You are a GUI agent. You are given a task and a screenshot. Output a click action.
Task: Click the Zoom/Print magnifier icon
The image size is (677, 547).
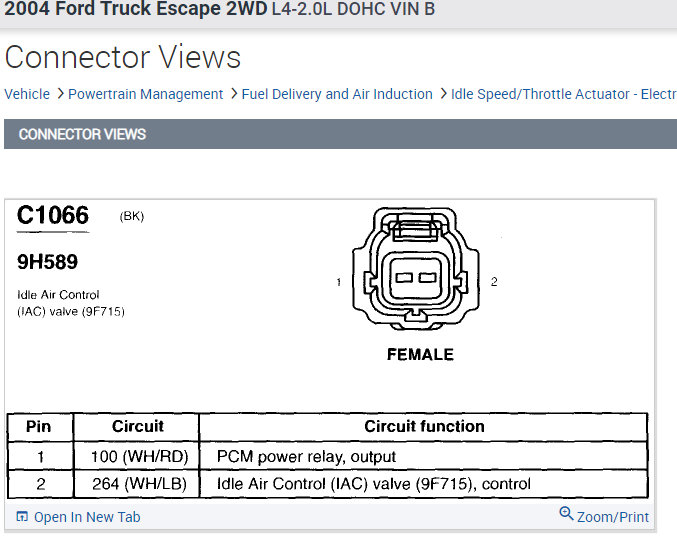point(566,514)
